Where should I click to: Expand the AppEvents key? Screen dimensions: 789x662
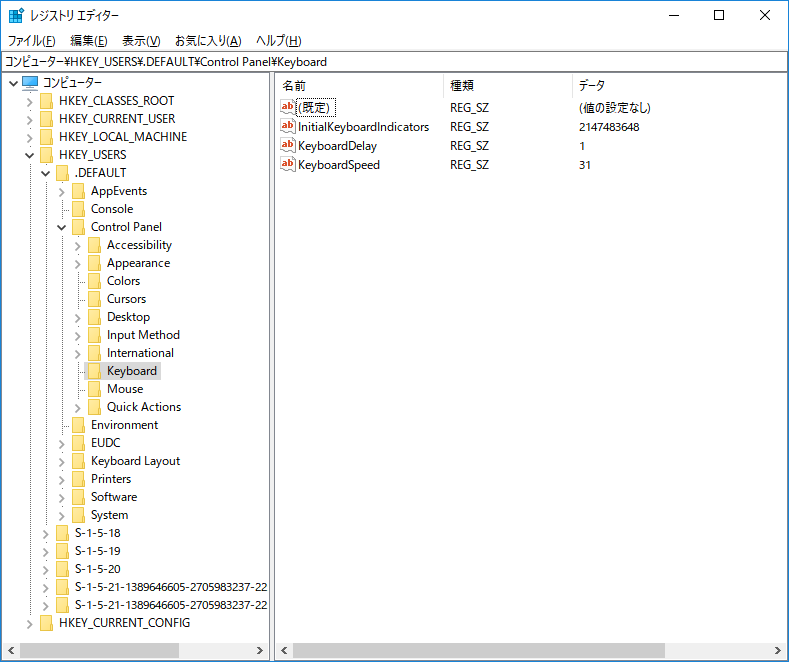pyautogui.click(x=62, y=192)
